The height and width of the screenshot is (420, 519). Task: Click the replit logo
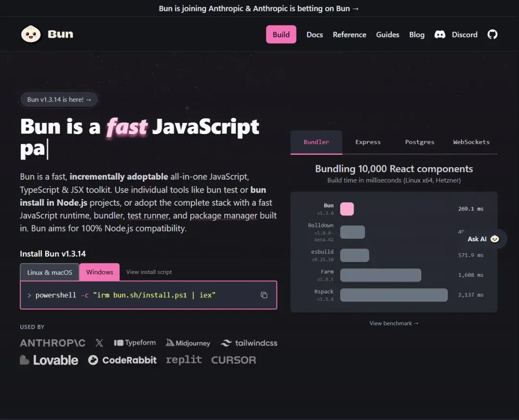point(184,360)
